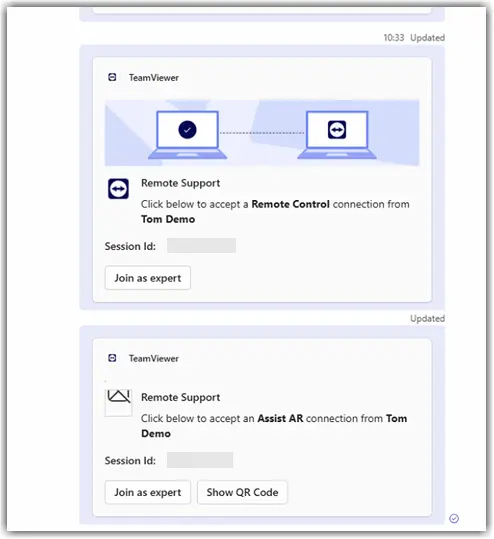Click the broken image icon in Assist AR card
Screen dimensions: 494x539
[118, 402]
